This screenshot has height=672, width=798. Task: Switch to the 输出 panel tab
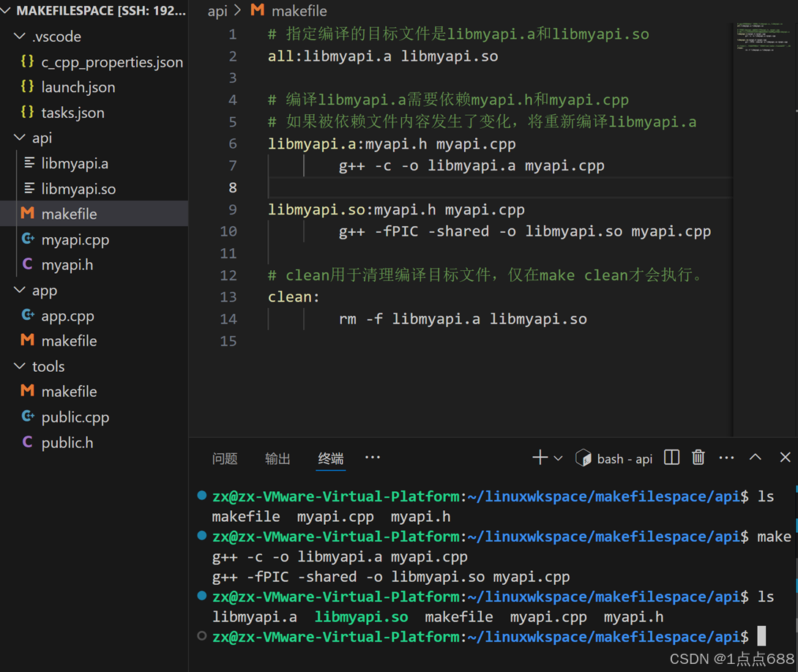(x=277, y=458)
